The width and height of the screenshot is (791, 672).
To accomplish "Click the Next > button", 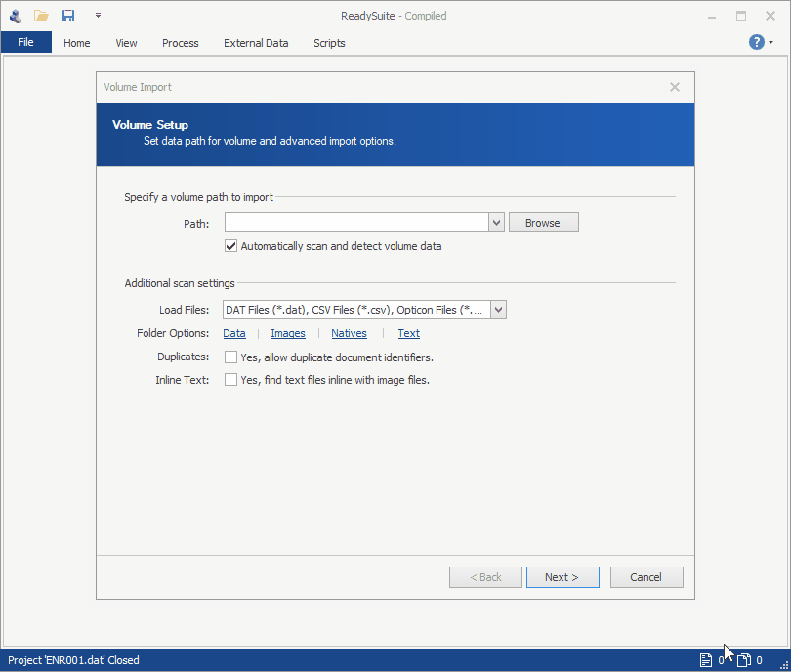I will point(562,577).
